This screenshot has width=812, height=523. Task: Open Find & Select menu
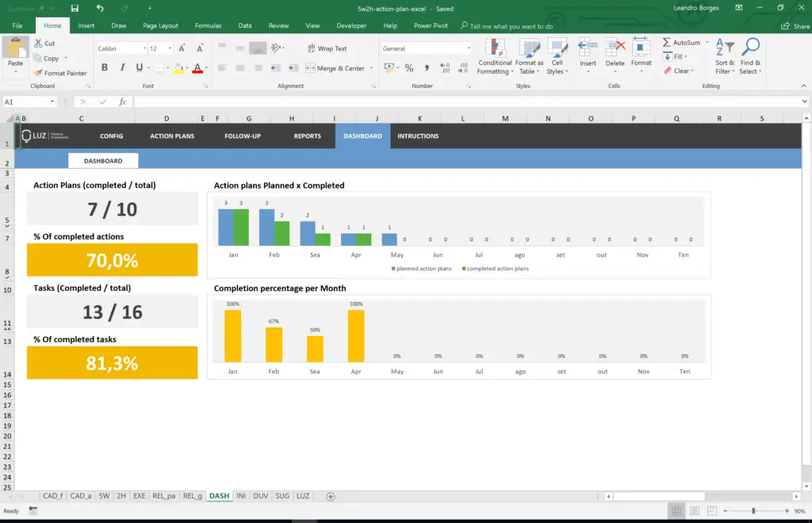click(x=750, y=56)
